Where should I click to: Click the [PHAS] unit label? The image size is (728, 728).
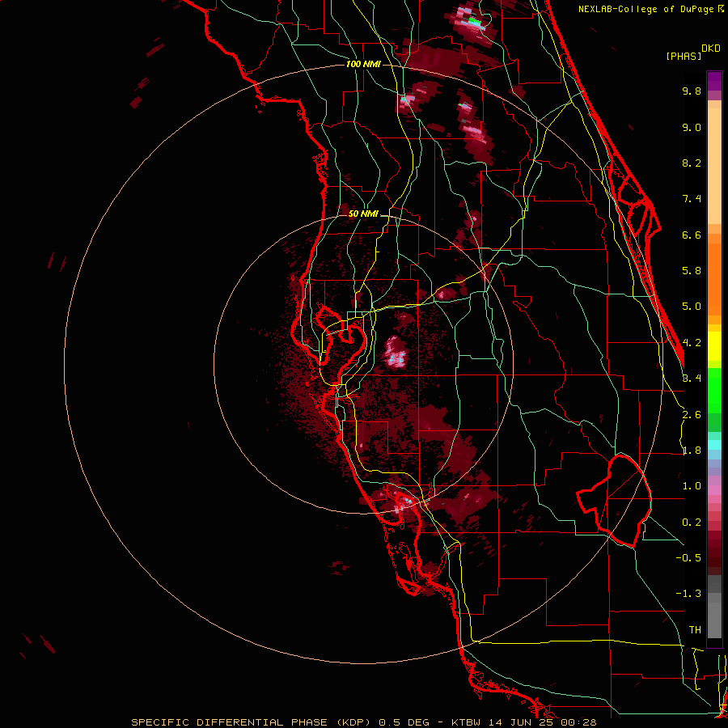(684, 57)
